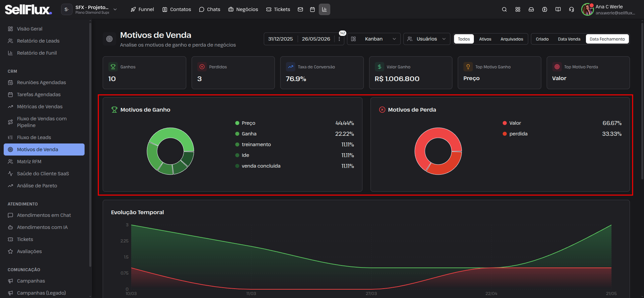Screen dimensions: 644x298
Task: Open the headset support icon
Action: click(x=572, y=9)
